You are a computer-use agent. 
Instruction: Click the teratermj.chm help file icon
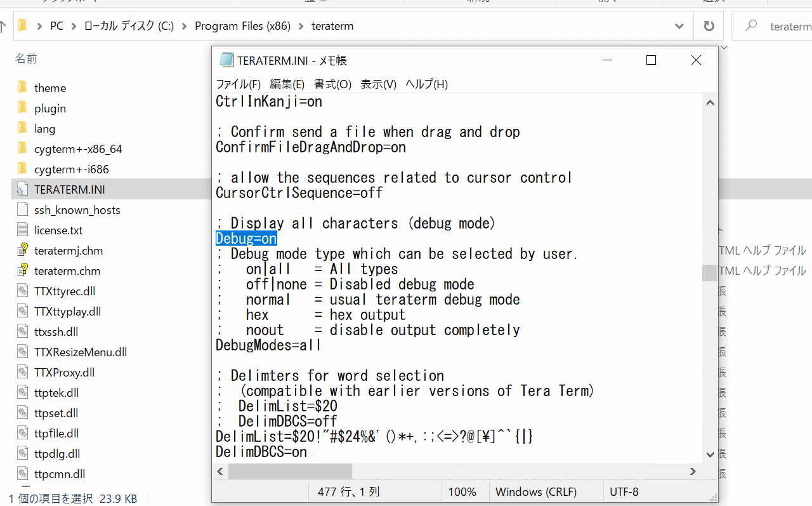click(x=22, y=250)
